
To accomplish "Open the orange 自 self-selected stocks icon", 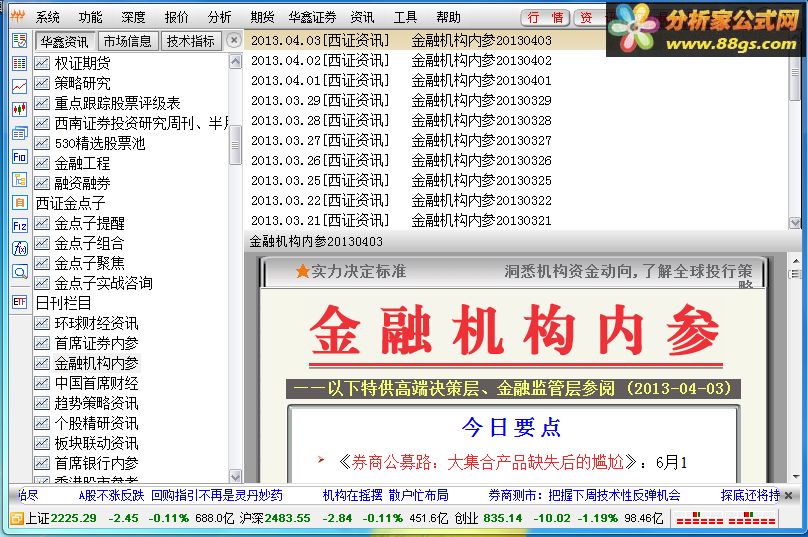I will pos(20,203).
